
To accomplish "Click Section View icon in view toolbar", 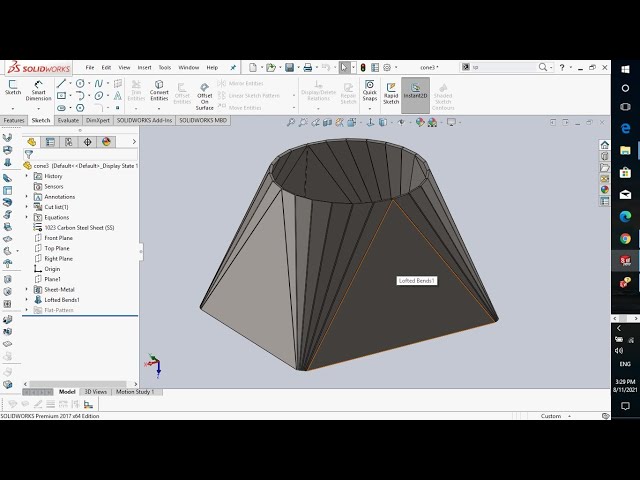I will pos(327,122).
